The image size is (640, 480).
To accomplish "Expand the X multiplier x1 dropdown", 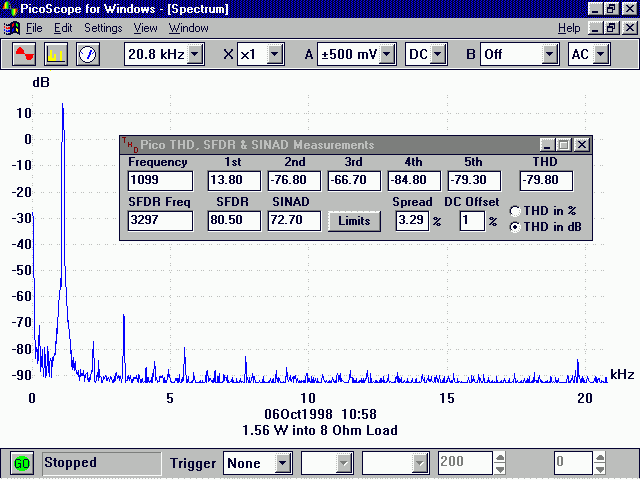I will tap(275, 54).
